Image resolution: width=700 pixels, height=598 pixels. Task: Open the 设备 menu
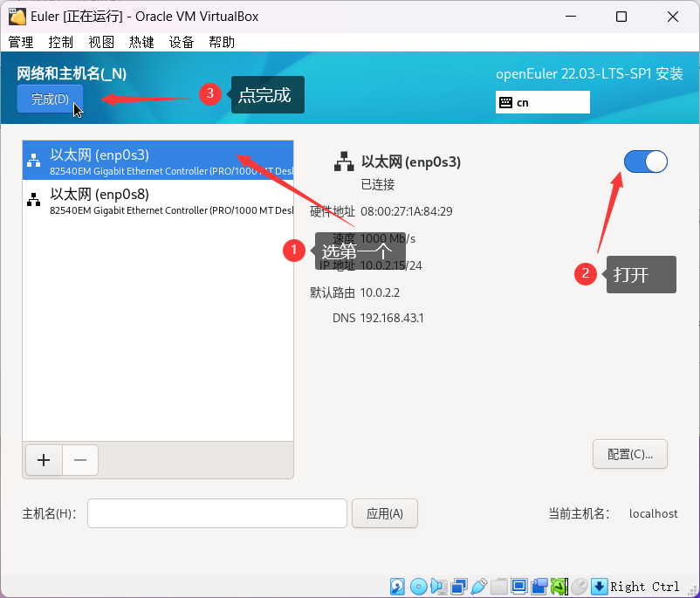[x=182, y=43]
